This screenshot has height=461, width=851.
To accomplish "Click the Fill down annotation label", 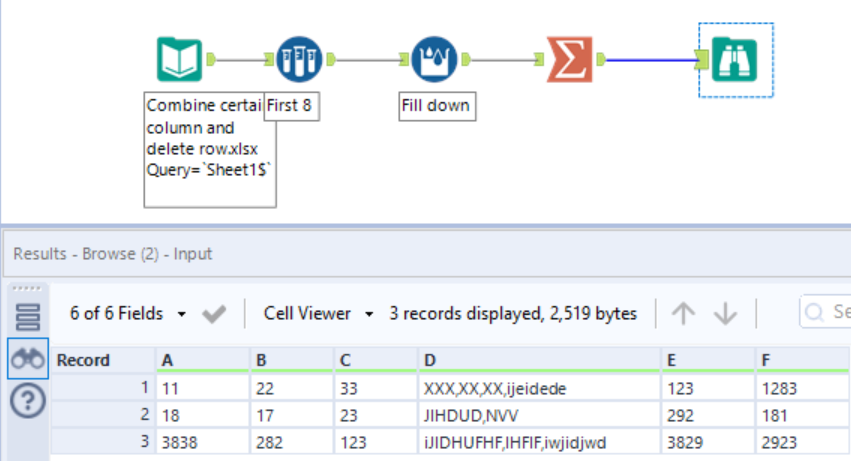I will [435, 106].
